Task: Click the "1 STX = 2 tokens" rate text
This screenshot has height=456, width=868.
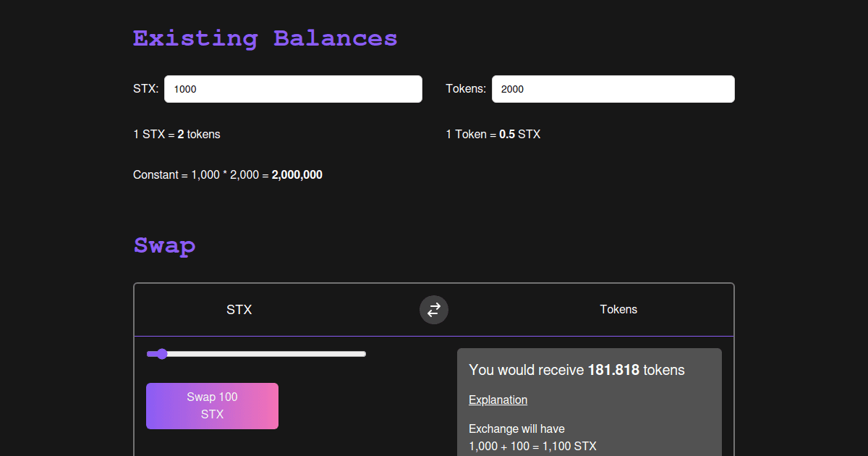Action: [x=176, y=134]
